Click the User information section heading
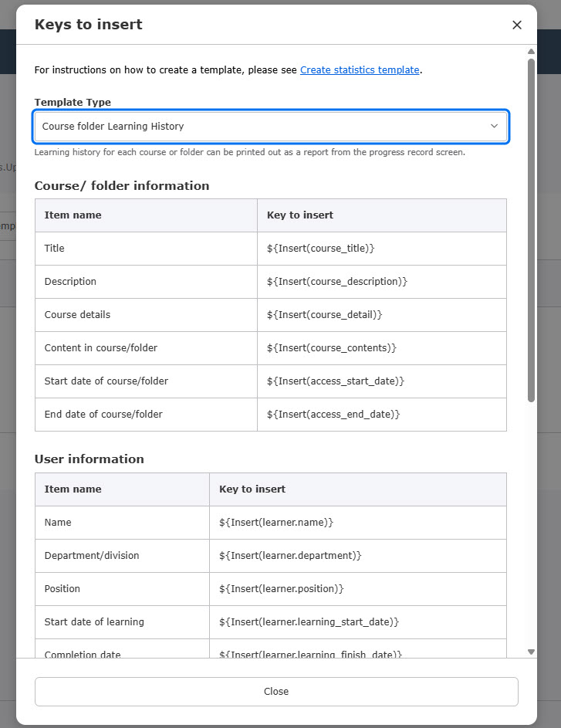The image size is (561, 728). pos(90,459)
